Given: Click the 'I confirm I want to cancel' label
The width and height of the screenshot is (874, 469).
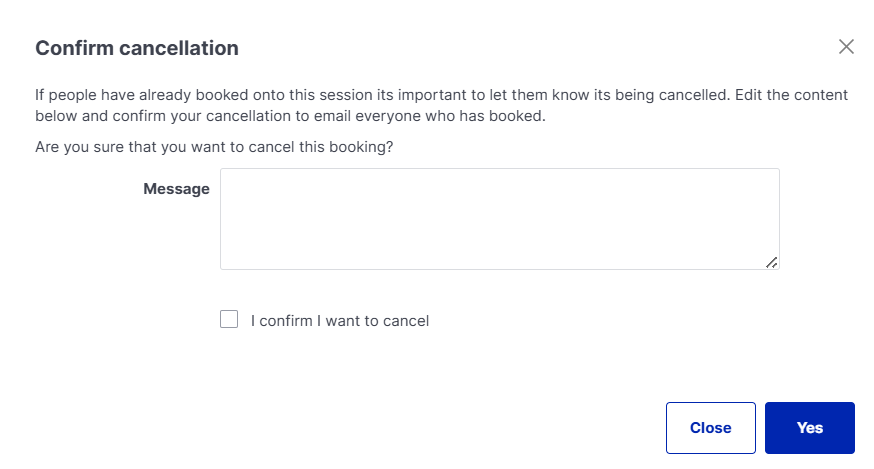Looking at the screenshot, I should tap(339, 321).
